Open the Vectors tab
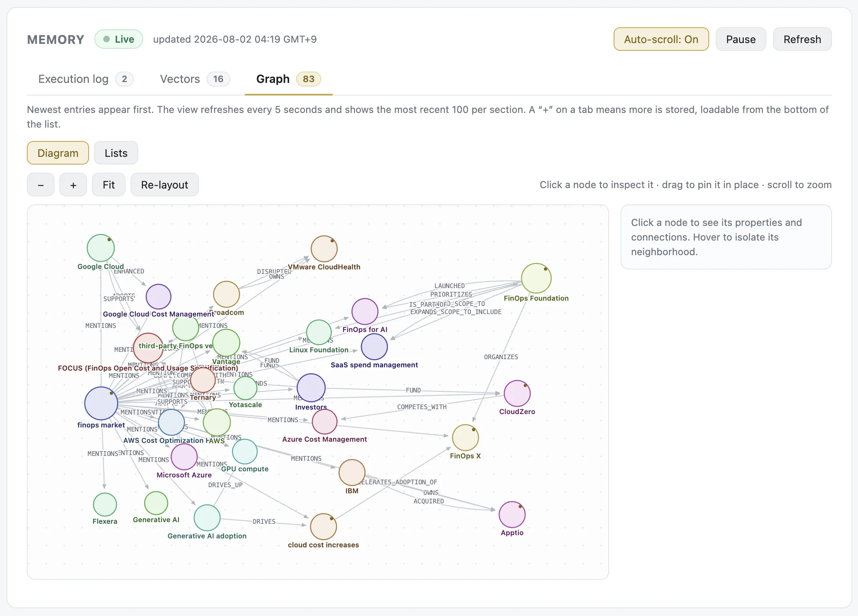This screenshot has height=616, width=858. (x=195, y=79)
